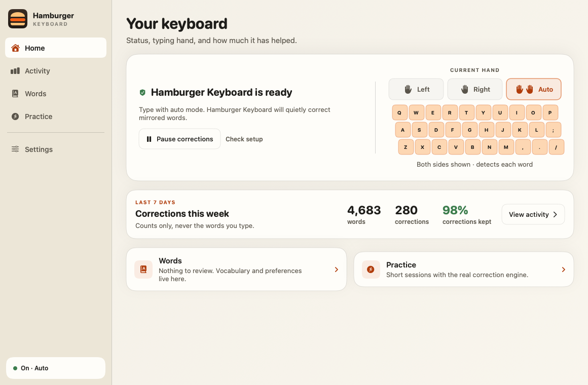Click the 98% corrections kept value

[x=455, y=210]
